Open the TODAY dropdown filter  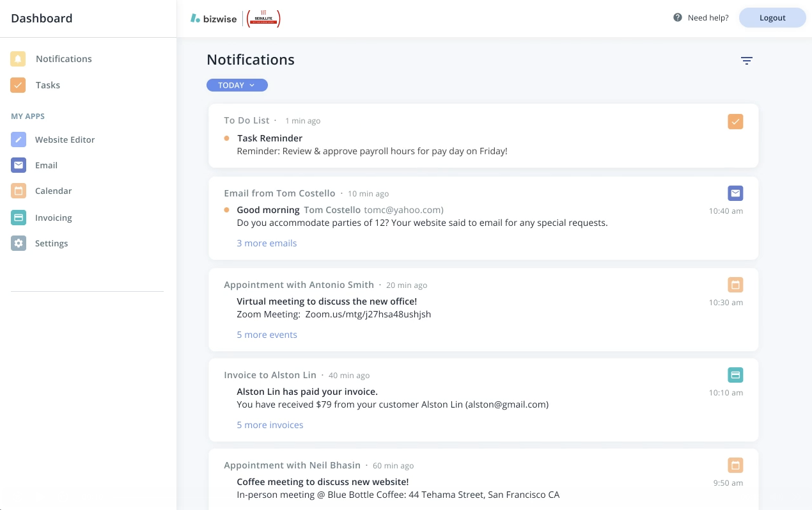coord(237,84)
